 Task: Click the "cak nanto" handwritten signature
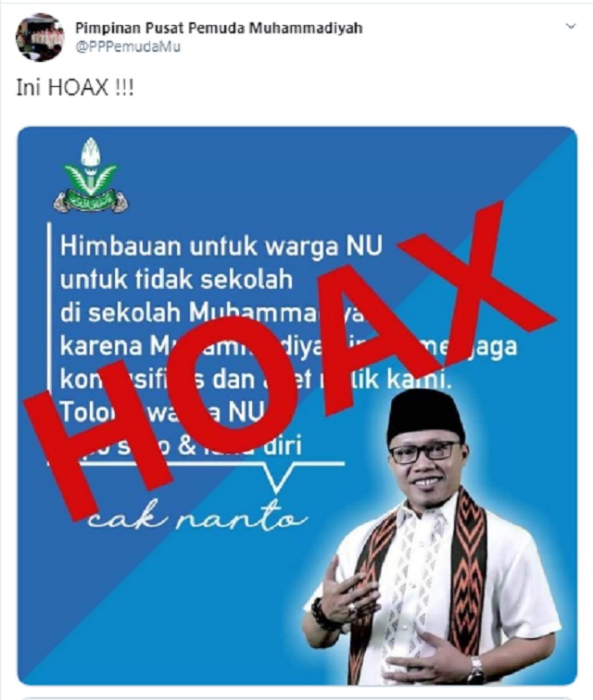196,516
